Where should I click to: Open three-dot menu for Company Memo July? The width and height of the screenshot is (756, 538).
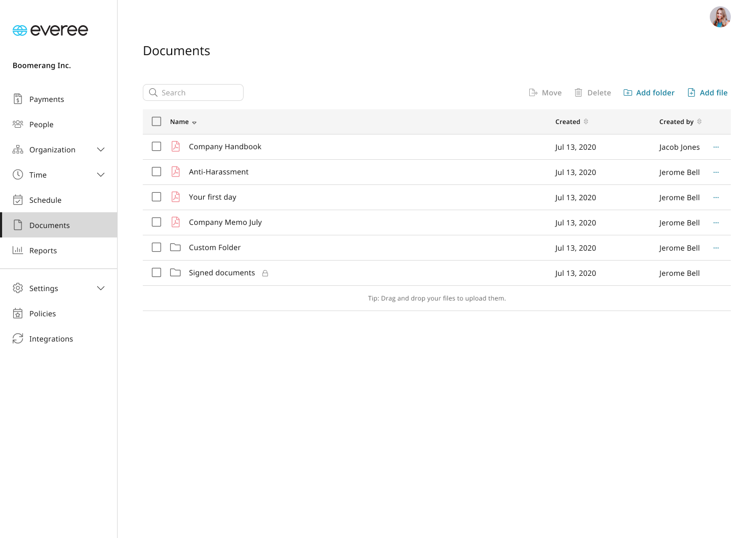(716, 223)
